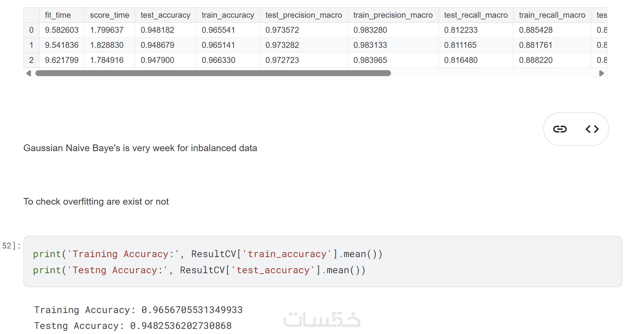Click the test_precision_macro column header
Viewport: 644px width, 334px height.
304,15
